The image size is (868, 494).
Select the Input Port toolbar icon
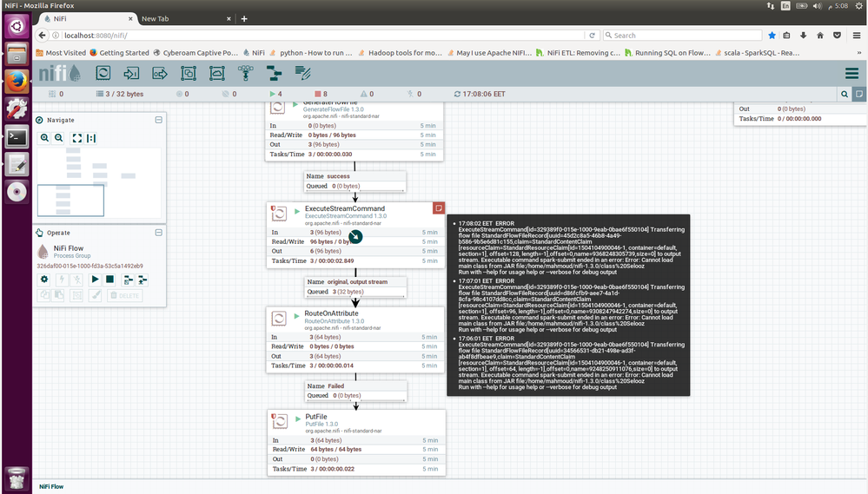coord(132,73)
